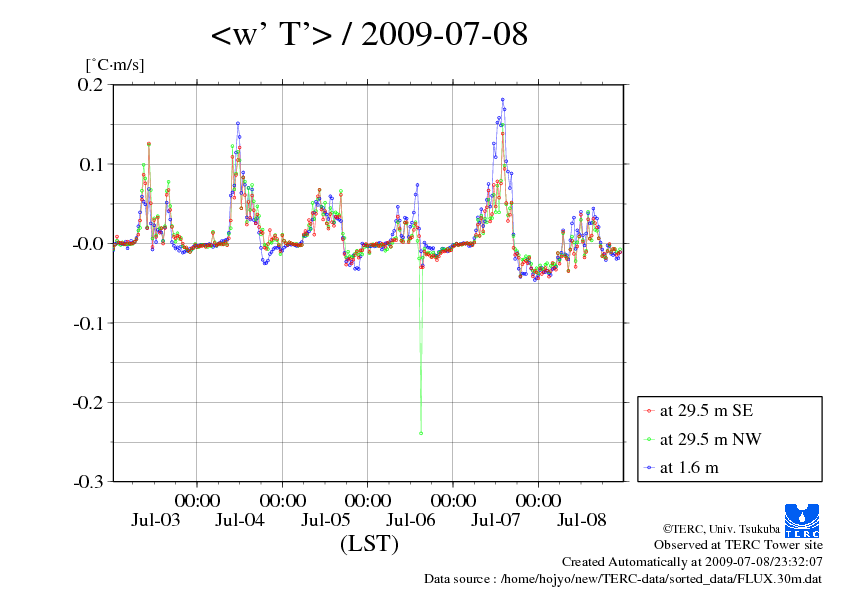Click the y-axis value 0.2
This screenshot has width=842, height=595.
click(90, 85)
